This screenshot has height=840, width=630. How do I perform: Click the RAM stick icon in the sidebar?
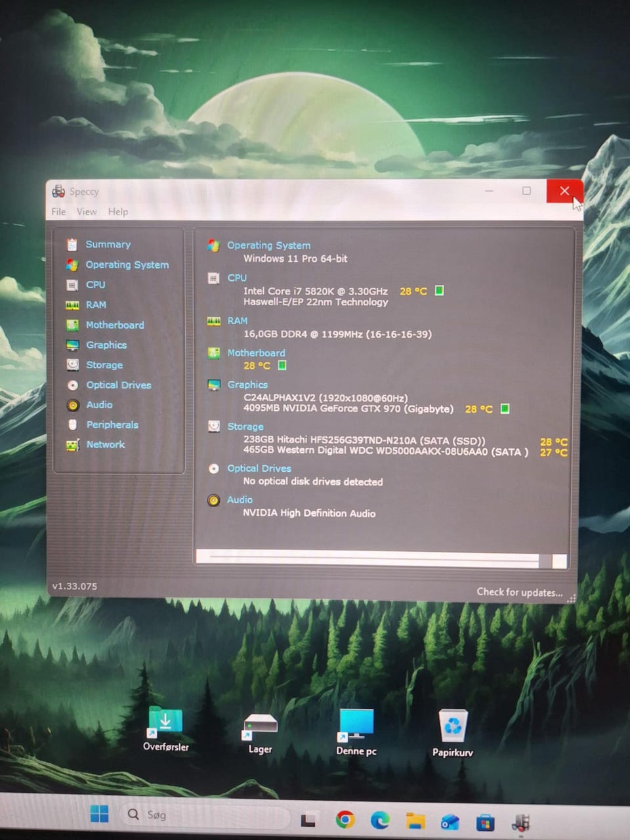(72, 305)
